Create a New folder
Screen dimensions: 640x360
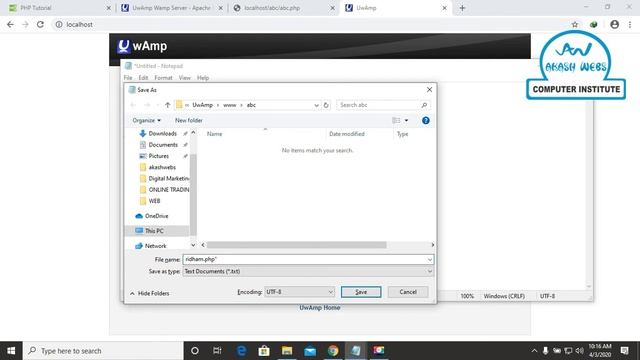pyautogui.click(x=189, y=120)
